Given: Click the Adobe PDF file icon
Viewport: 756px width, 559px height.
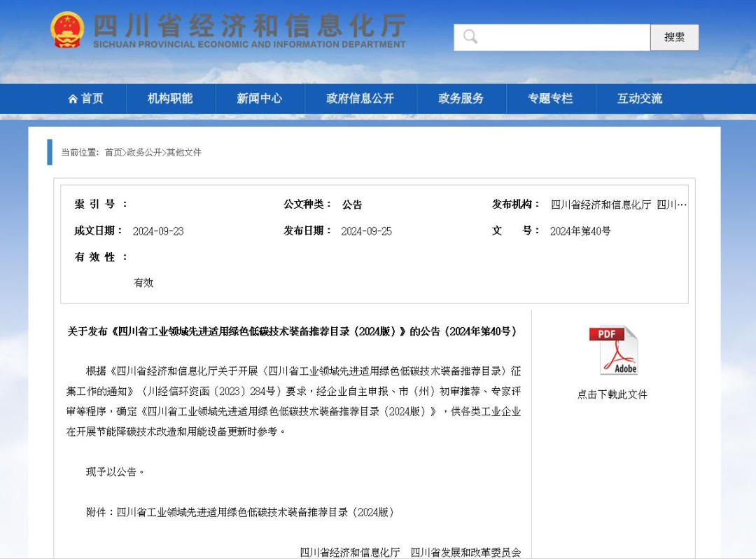Looking at the screenshot, I should 613,350.
